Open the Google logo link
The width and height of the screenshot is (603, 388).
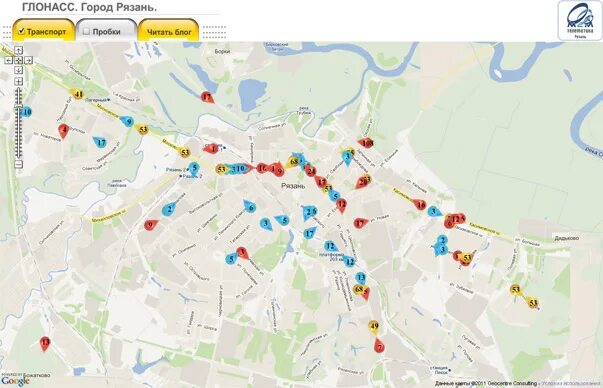(x=15, y=381)
